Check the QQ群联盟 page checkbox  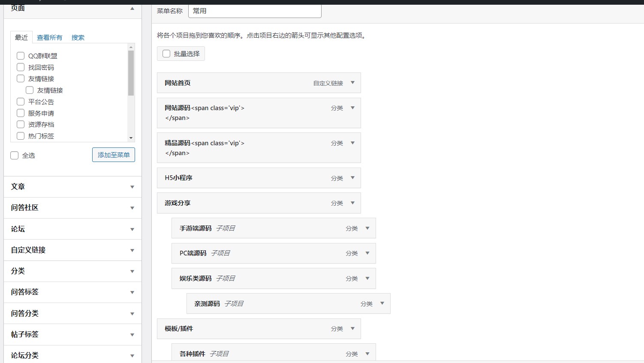pyautogui.click(x=21, y=56)
